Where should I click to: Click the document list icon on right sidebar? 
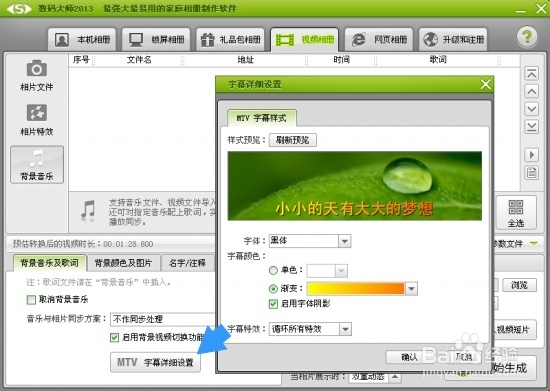531,173
